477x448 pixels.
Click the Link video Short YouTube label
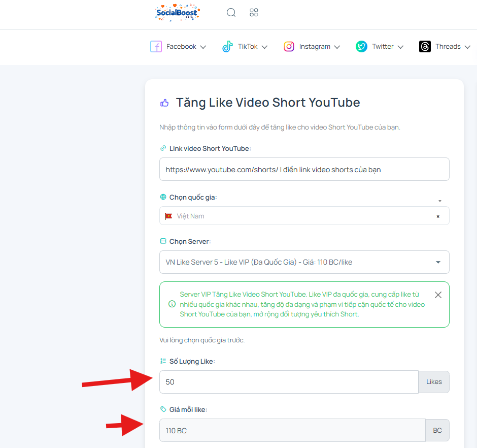coord(210,149)
